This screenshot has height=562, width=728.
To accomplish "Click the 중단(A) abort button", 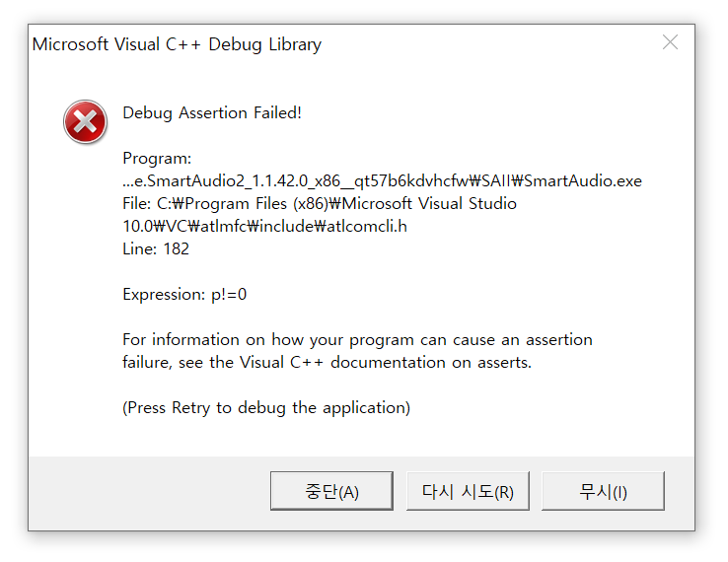I will point(331,491).
